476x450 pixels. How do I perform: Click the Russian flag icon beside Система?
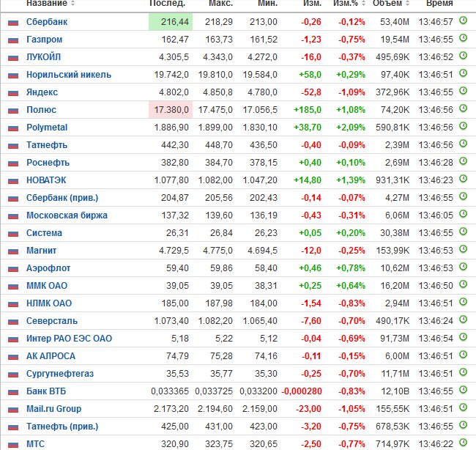(13, 234)
